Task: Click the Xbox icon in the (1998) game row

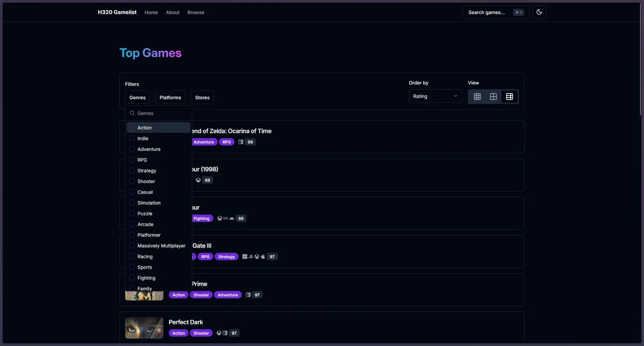Action: pos(198,180)
